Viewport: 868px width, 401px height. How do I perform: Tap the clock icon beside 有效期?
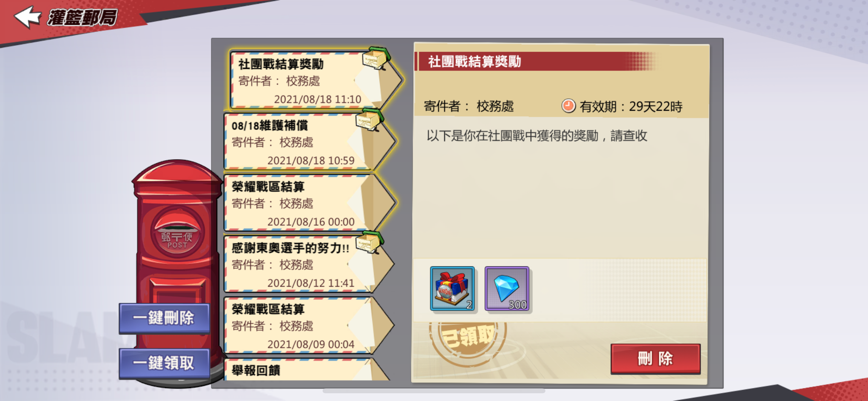[x=568, y=106]
